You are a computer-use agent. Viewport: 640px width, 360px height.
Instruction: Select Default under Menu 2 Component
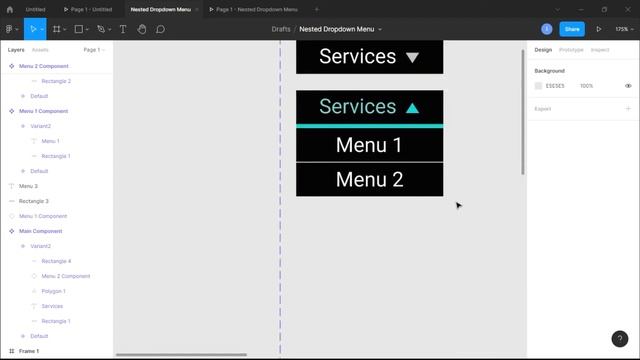39,96
